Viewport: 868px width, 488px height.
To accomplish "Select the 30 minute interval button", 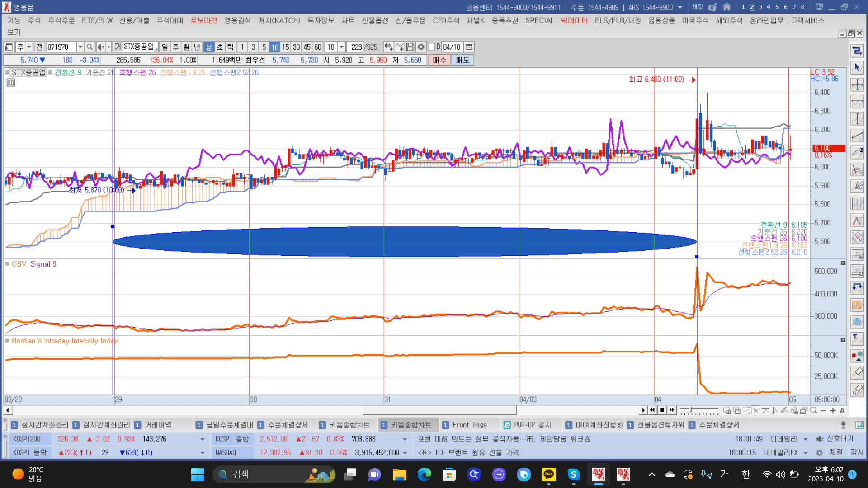I will pyautogui.click(x=296, y=47).
